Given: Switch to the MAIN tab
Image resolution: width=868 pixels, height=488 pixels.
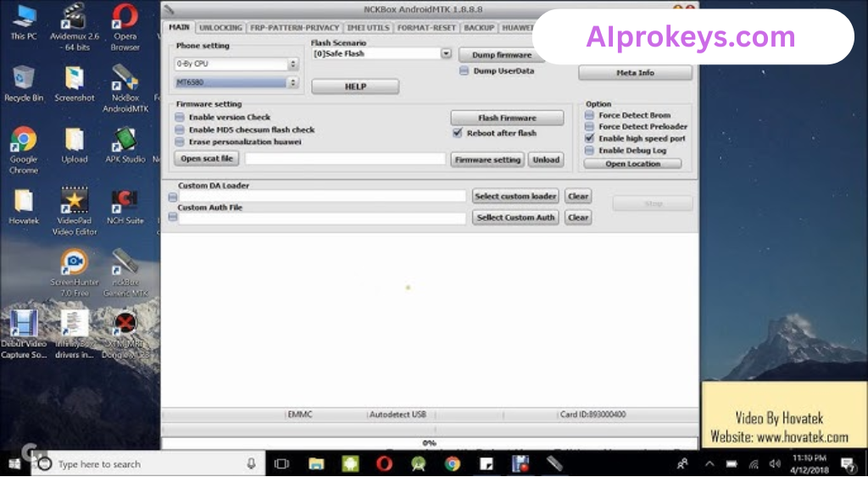Looking at the screenshot, I should tap(179, 27).
